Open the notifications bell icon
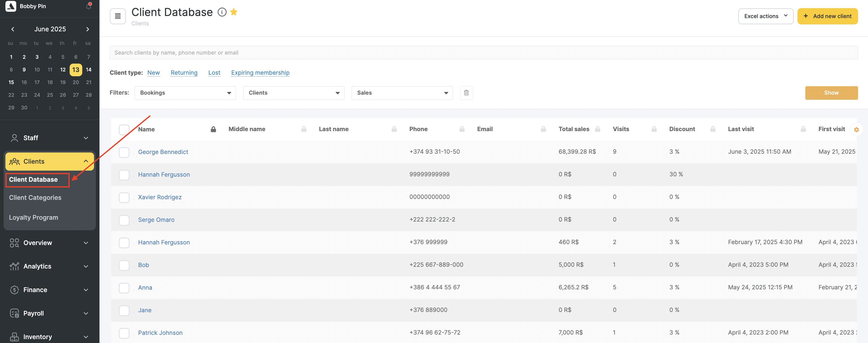The height and width of the screenshot is (343, 868). click(x=89, y=6)
